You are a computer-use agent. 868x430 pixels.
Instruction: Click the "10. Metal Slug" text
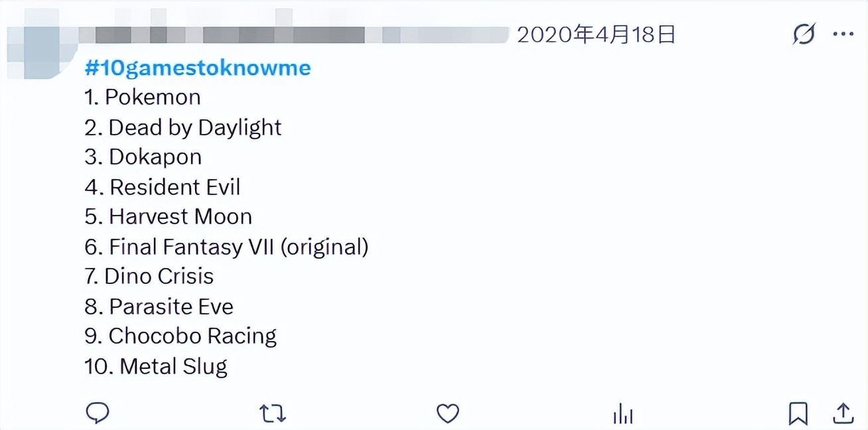tap(156, 366)
